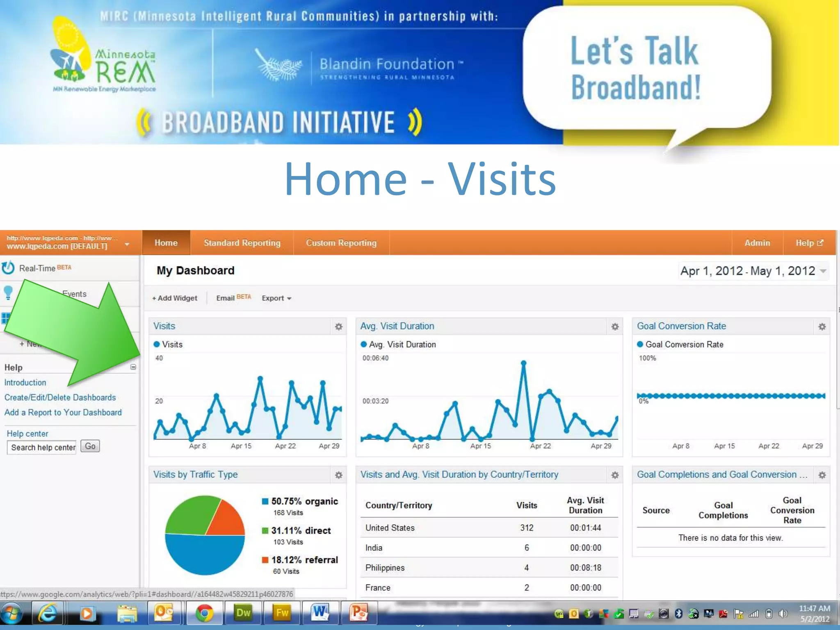840x630 pixels.
Task: Click the Search help center field
Action: (42, 447)
